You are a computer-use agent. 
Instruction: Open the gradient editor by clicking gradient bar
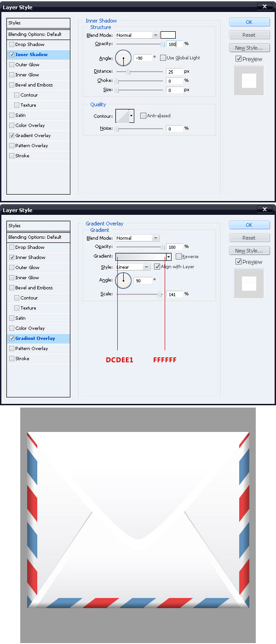pyautogui.click(x=141, y=257)
